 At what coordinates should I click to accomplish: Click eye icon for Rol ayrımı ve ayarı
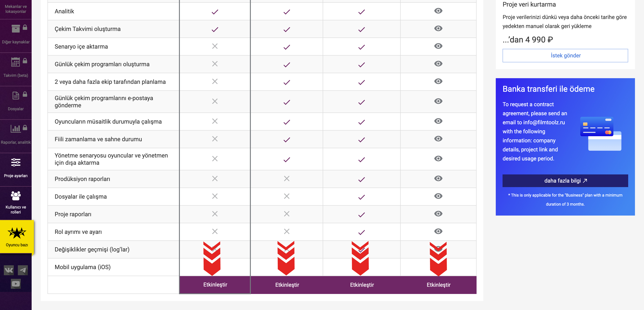tap(438, 231)
